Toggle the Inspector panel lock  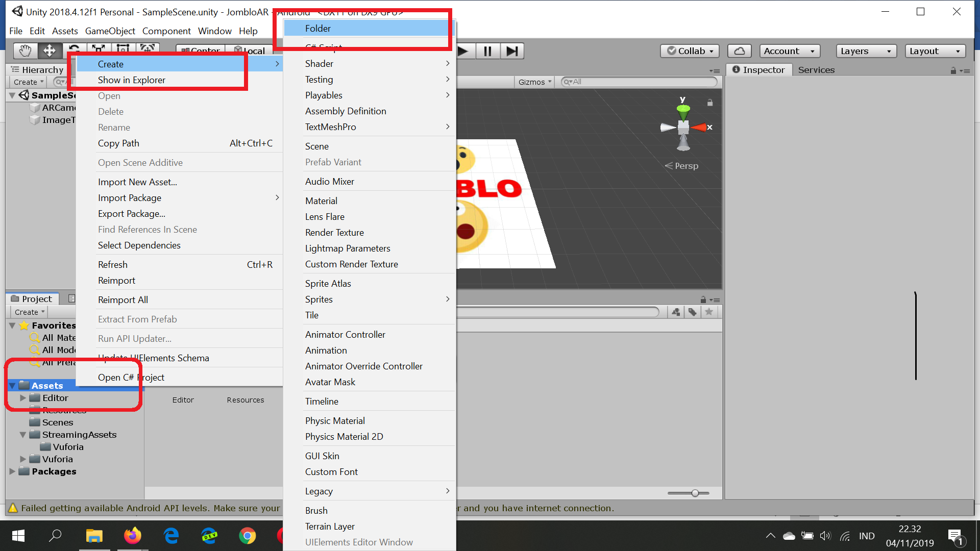tap(953, 70)
